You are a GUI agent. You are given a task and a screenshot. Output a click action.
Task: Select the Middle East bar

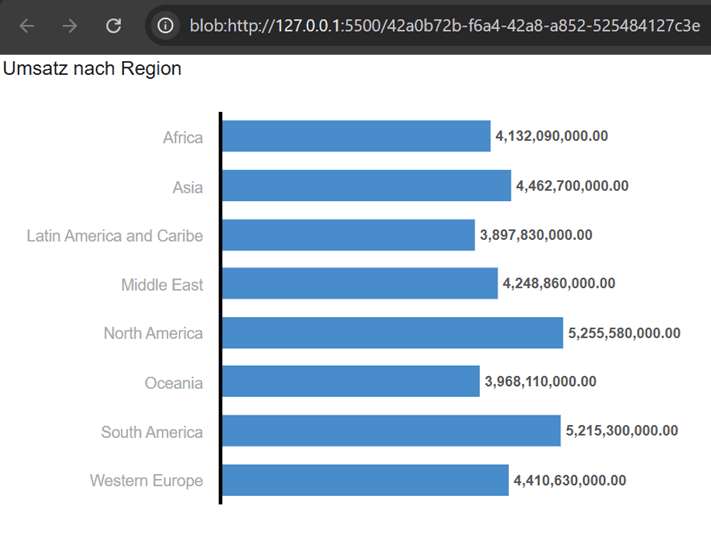click(359, 284)
